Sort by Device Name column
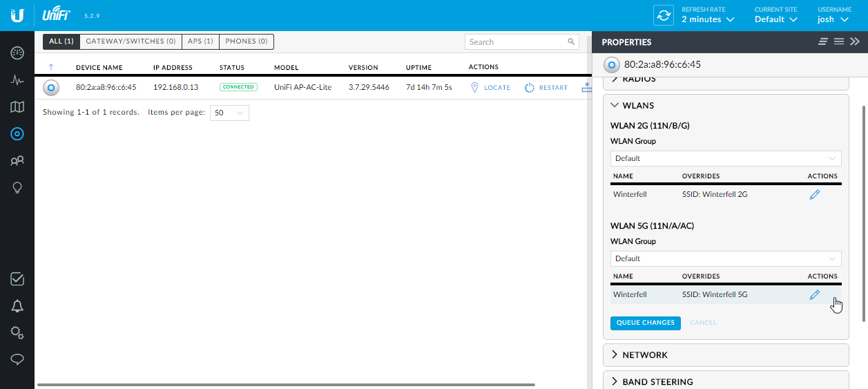868x389 pixels. pyautogui.click(x=99, y=68)
